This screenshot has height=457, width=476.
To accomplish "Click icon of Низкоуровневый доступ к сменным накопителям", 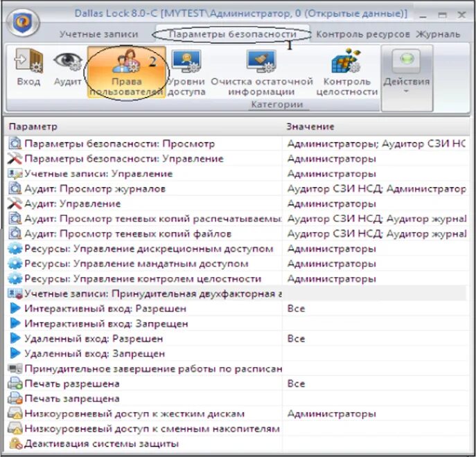I will click(x=15, y=429).
